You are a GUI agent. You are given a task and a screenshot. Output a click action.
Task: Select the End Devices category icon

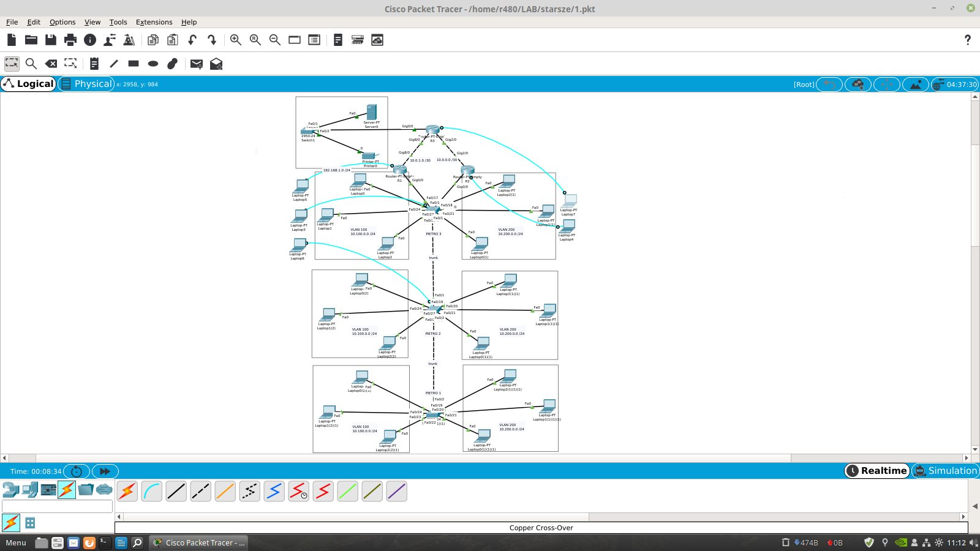29,490
